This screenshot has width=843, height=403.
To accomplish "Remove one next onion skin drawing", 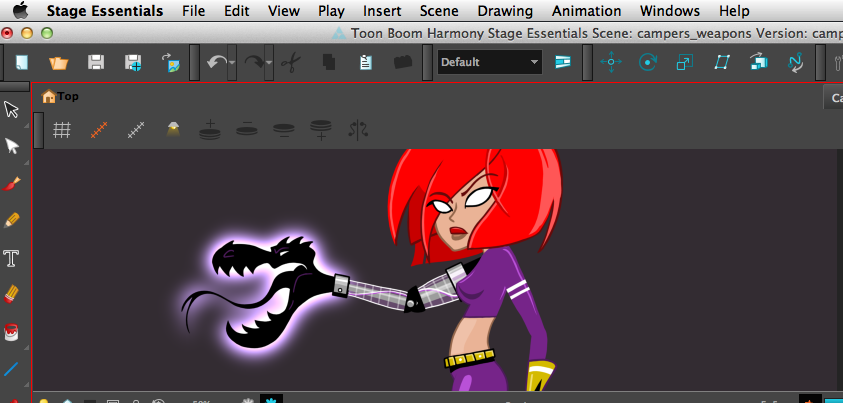I will (283, 131).
